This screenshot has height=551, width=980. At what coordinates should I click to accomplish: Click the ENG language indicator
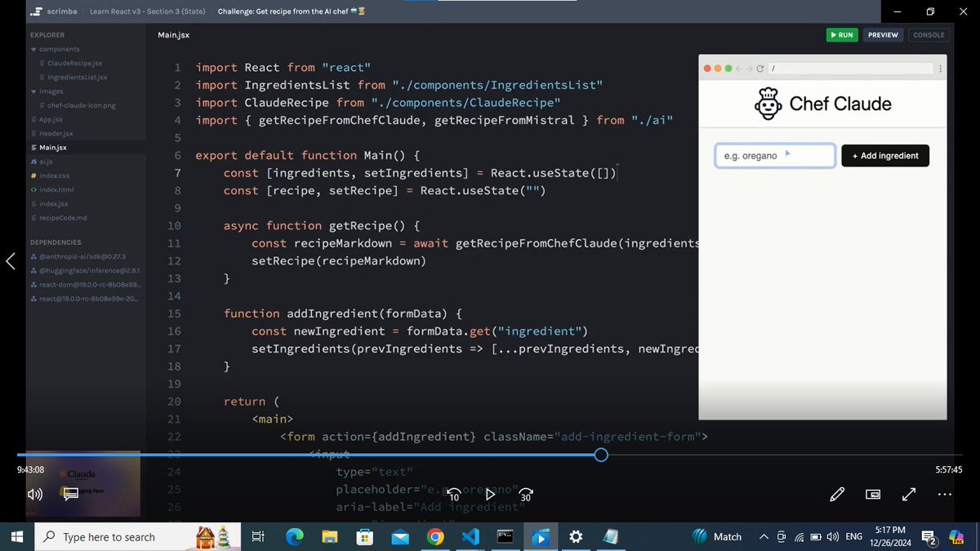[853, 536]
